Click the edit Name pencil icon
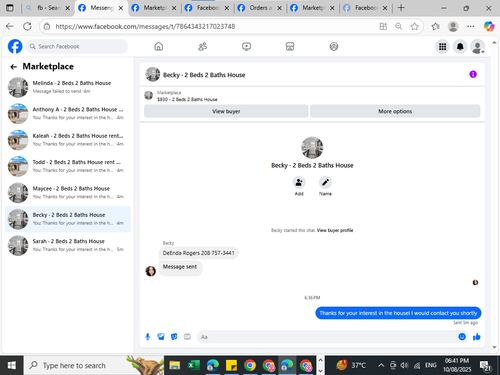The width and height of the screenshot is (500, 375). (325, 182)
